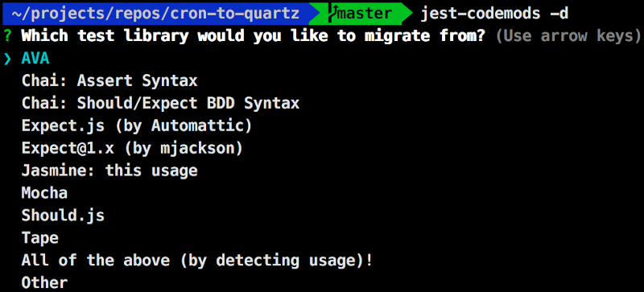The height and width of the screenshot is (292, 644).
Task: Select Jasmine: this usage
Action: click(x=109, y=171)
